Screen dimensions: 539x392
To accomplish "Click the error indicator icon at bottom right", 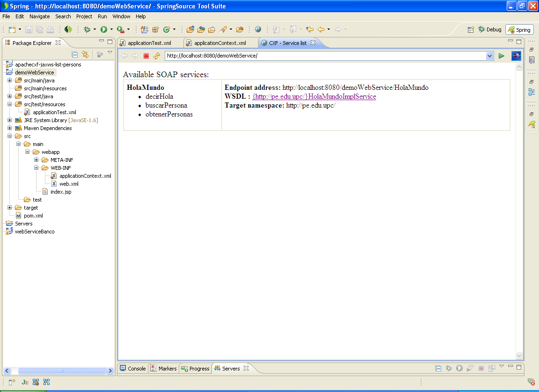I will click(531, 382).
